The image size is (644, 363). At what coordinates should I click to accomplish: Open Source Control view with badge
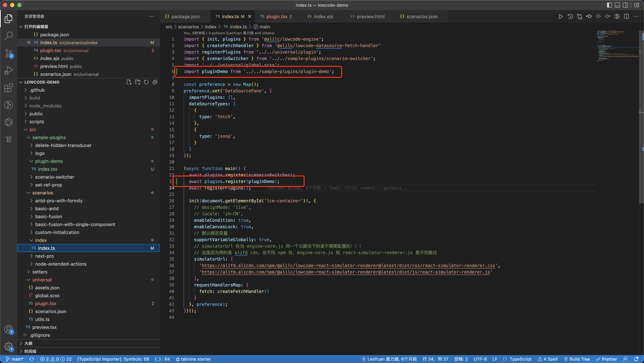coord(9,53)
